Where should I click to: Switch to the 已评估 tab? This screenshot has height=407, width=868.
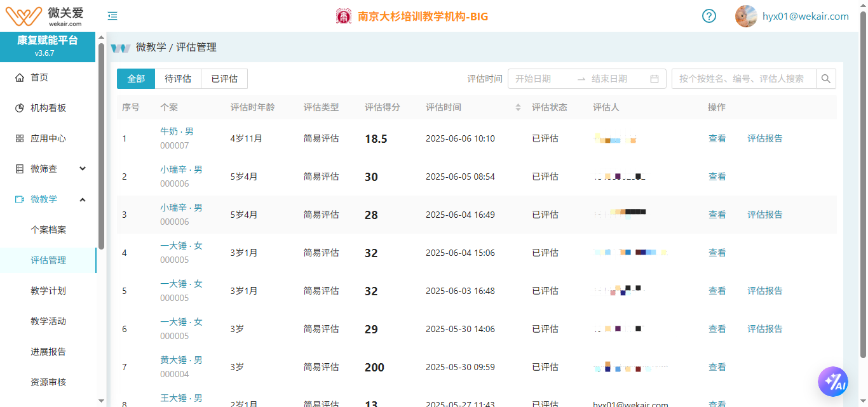tap(224, 79)
